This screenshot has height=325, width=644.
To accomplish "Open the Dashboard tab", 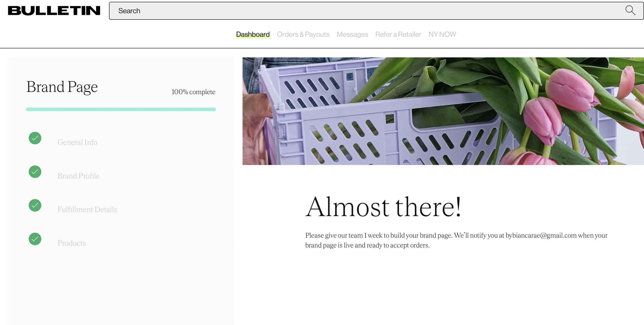I will coord(253,34).
